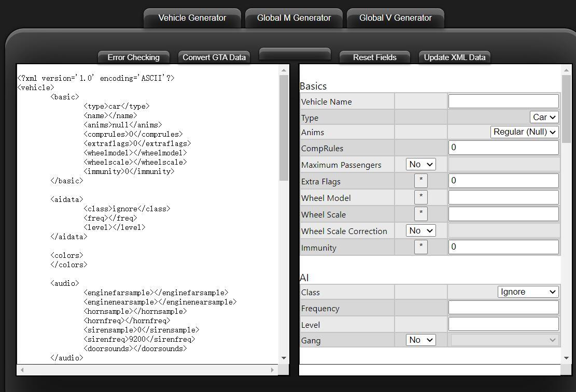The height and width of the screenshot is (392, 576).
Task: Click the Reset Fields button
Action: (375, 57)
